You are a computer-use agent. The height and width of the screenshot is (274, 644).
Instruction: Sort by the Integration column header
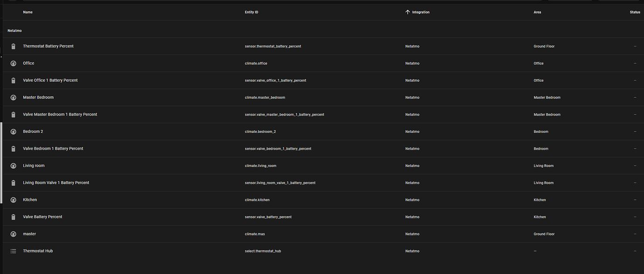(x=420, y=12)
